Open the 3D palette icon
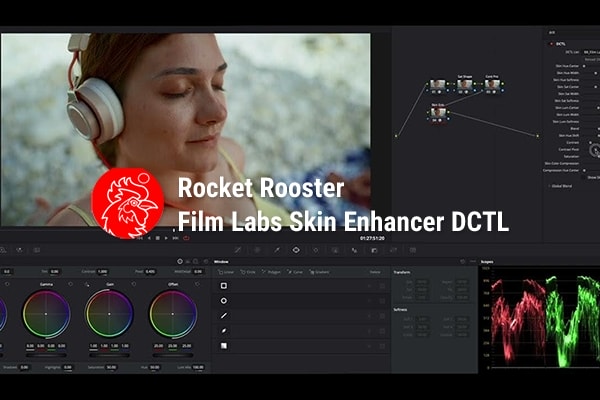The height and width of the screenshot is (400, 600). [x=413, y=250]
